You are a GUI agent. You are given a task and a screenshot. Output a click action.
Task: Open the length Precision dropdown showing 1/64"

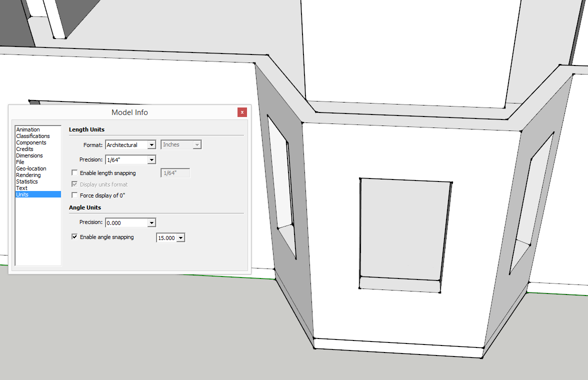pyautogui.click(x=150, y=159)
